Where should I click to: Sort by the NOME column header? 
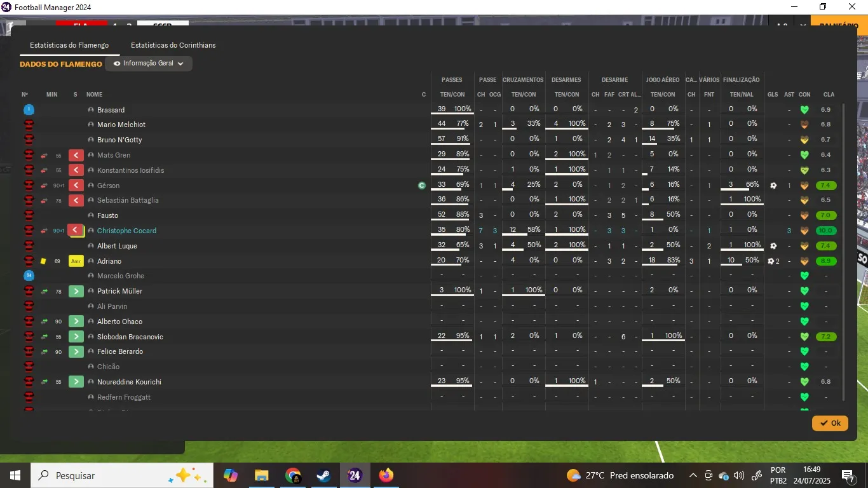tap(94, 95)
